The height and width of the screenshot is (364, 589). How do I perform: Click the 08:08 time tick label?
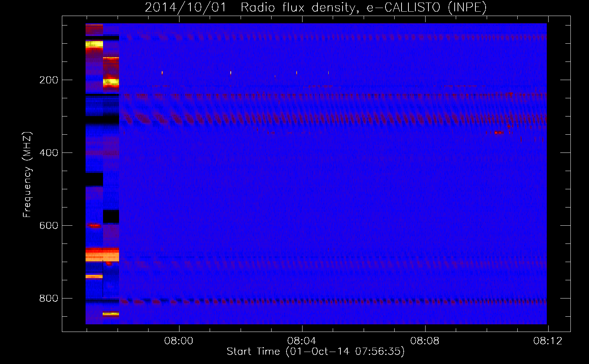425,341
